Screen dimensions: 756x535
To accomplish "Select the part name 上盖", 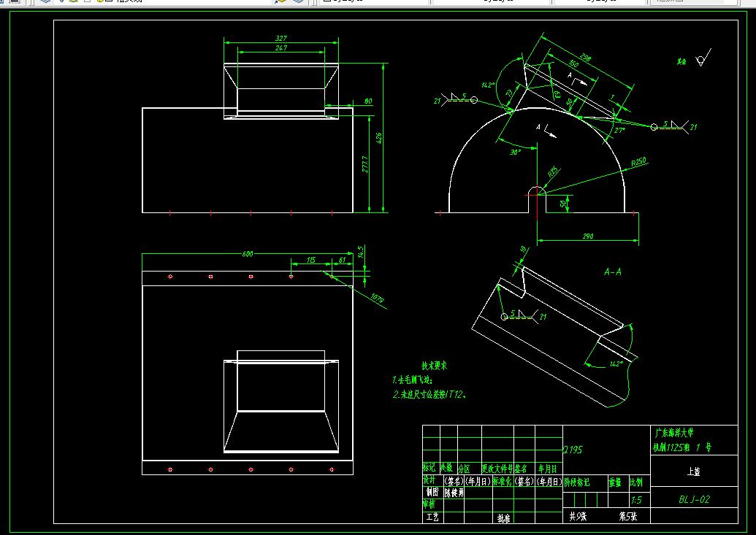I will coord(694,472).
